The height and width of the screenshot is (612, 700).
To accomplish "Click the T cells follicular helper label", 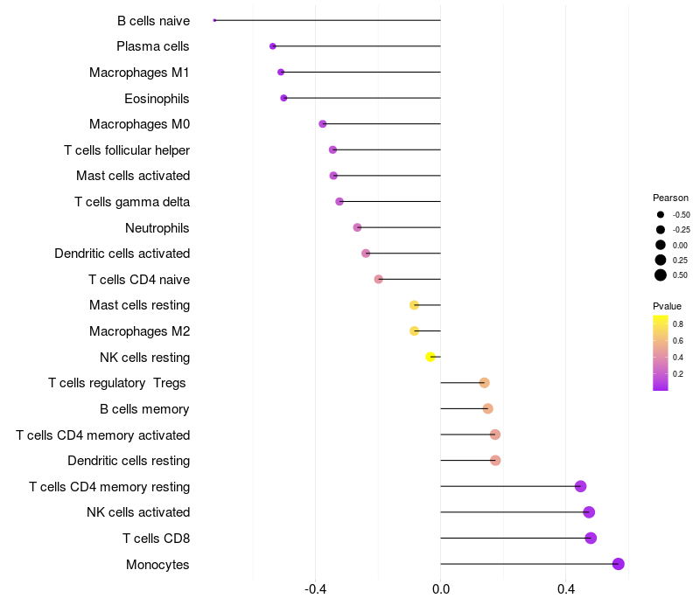I will click(x=127, y=150).
